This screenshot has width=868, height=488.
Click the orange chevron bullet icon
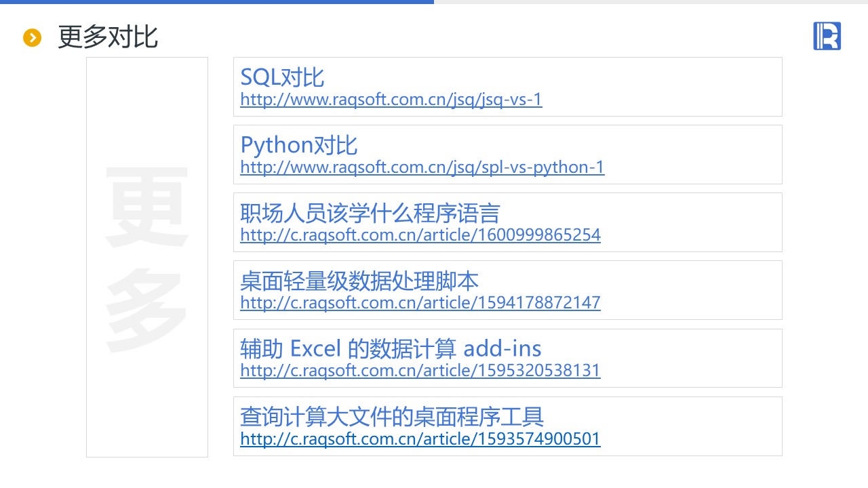[x=33, y=38]
